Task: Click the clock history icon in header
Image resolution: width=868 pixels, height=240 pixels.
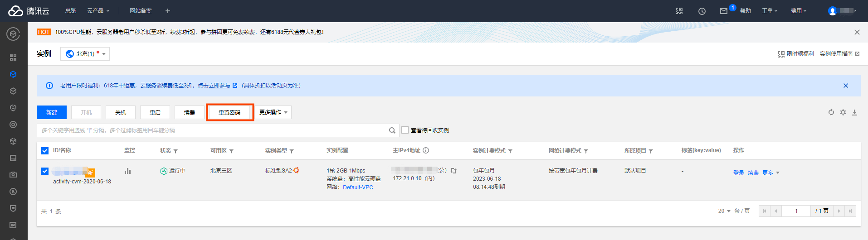Action: click(702, 11)
